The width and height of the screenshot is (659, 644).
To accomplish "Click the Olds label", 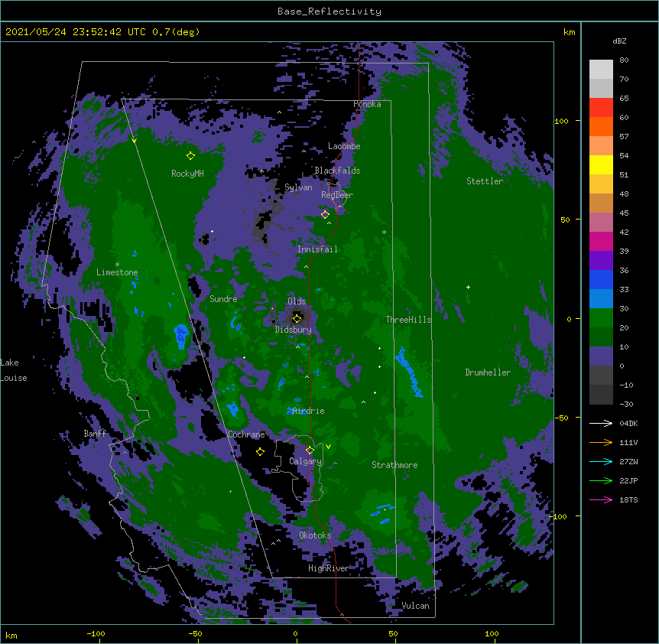I will 297,301.
